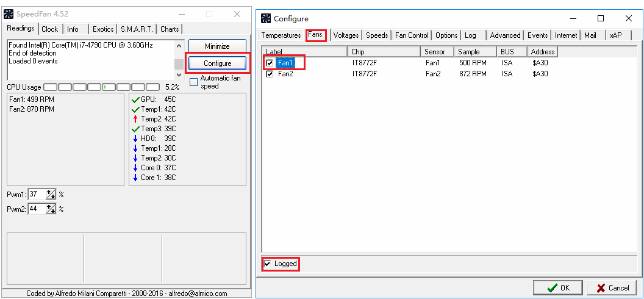The image size is (644, 299).
Task: Open the Speeds tab
Action: (x=377, y=35)
